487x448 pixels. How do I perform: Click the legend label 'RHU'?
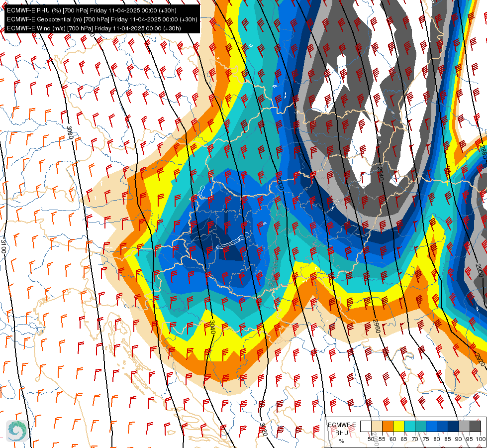(x=342, y=433)
